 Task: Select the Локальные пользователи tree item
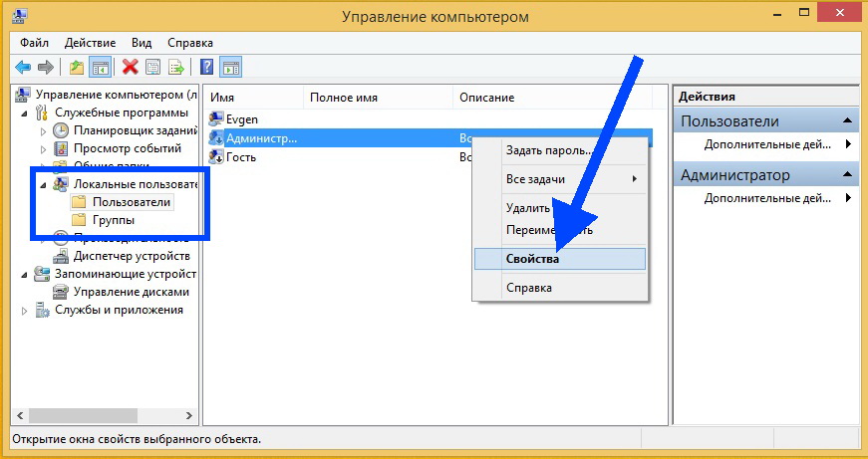point(136,184)
